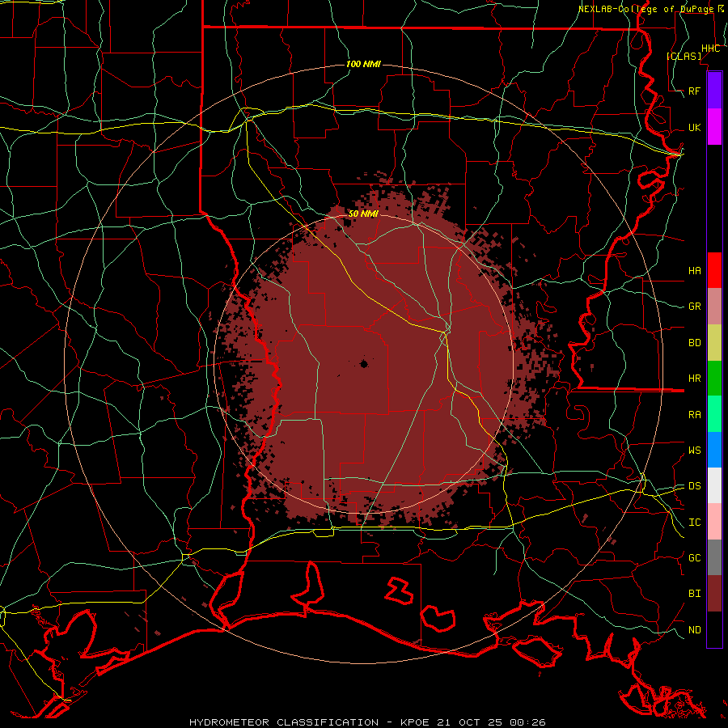Screen dimensions: 728x728
Task: Click the "[CLAS]" legend unit text
Action: click(x=684, y=56)
